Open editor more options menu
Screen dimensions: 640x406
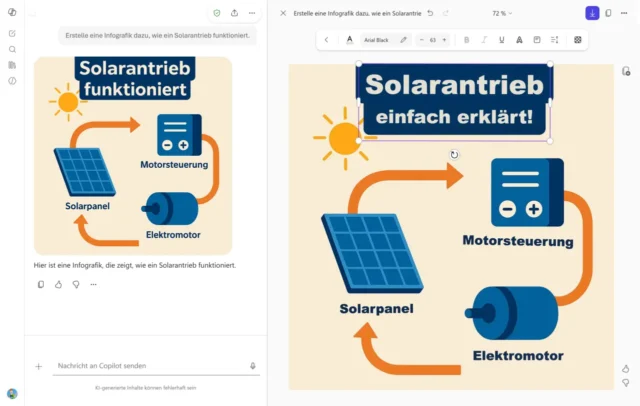point(624,13)
